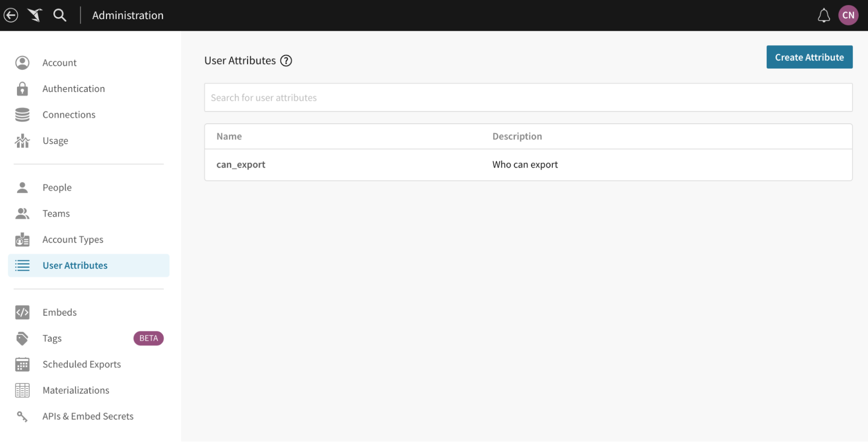Open the Authentication section
The width and height of the screenshot is (868, 442).
(x=74, y=89)
